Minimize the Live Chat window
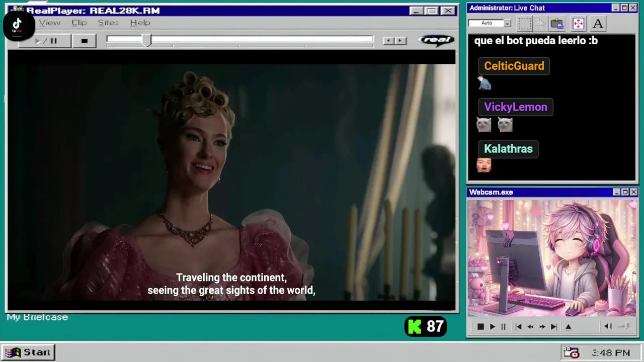The height and width of the screenshot is (362, 644). tap(616, 8)
